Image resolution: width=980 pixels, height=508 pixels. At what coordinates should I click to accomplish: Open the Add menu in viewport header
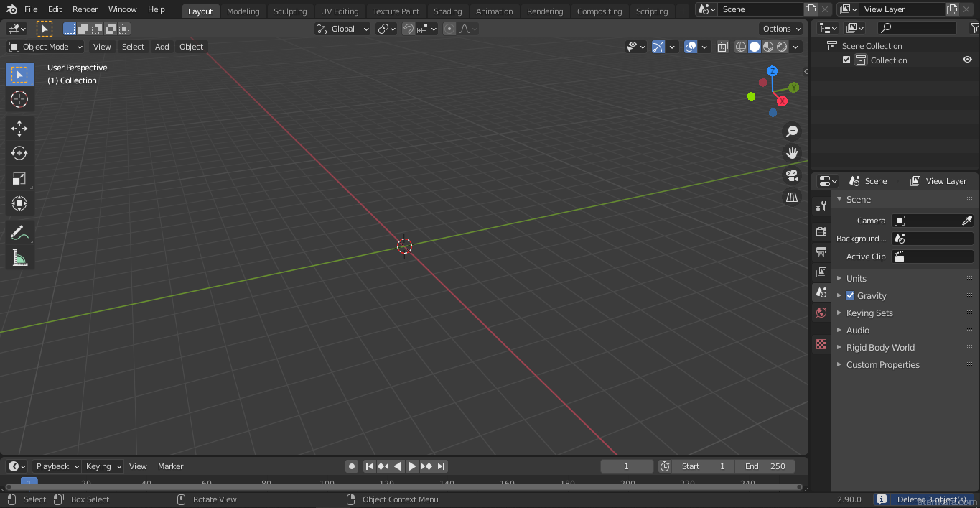(x=162, y=47)
